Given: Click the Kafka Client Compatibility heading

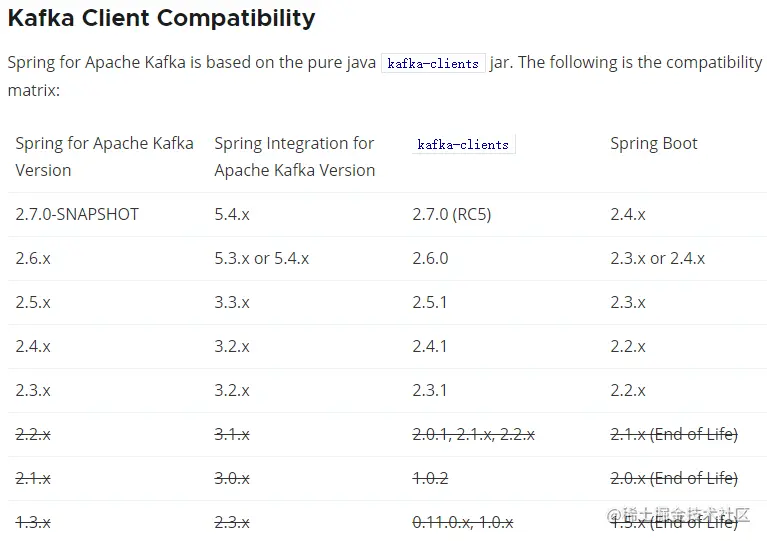Looking at the screenshot, I should click(161, 19).
